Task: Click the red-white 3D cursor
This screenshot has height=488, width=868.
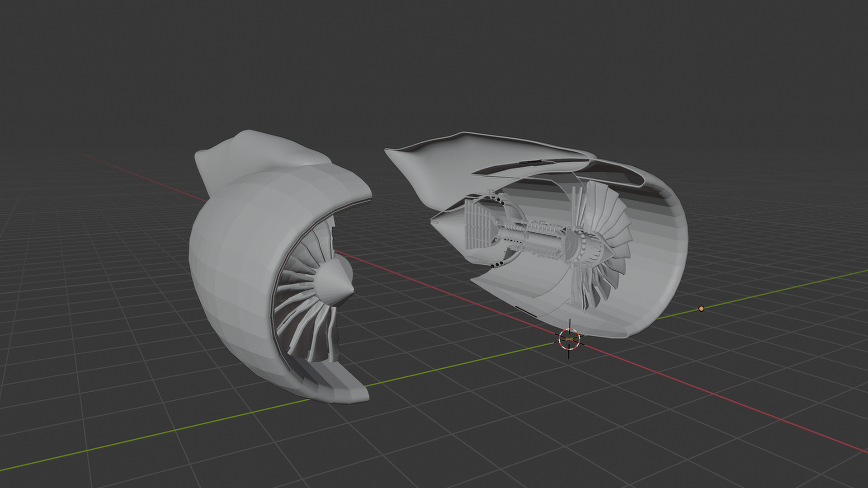Action: pyautogui.click(x=569, y=339)
